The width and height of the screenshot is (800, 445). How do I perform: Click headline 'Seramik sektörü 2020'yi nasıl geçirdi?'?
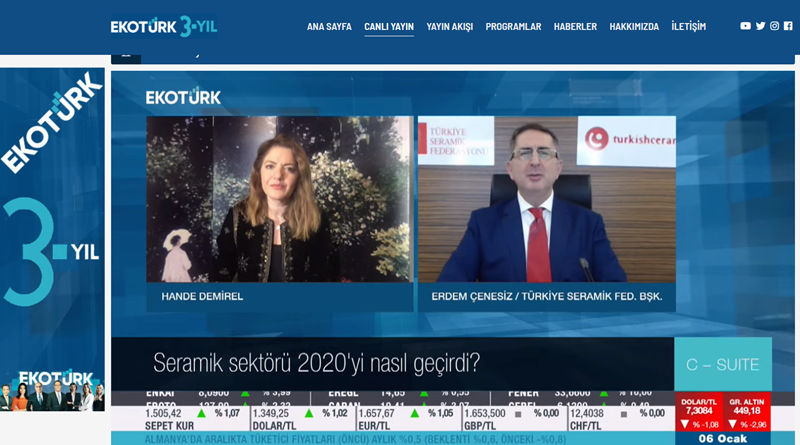pos(316,363)
